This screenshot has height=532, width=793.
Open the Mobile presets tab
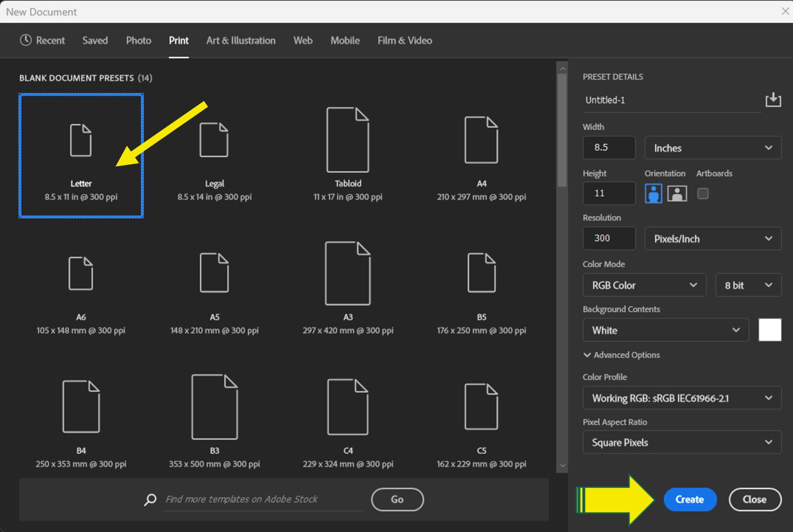coord(345,40)
